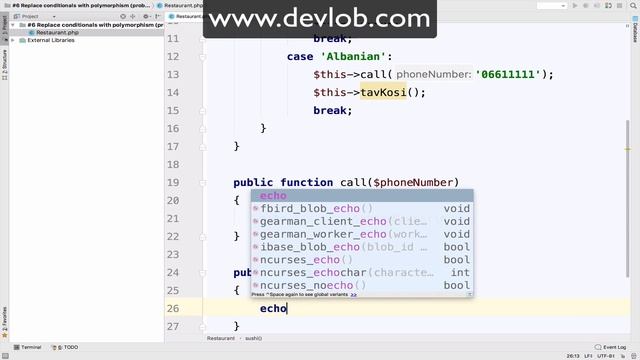Click the editor vertical scrollbar thumb
Viewport: 640px width, 360px height.
coord(627,199)
